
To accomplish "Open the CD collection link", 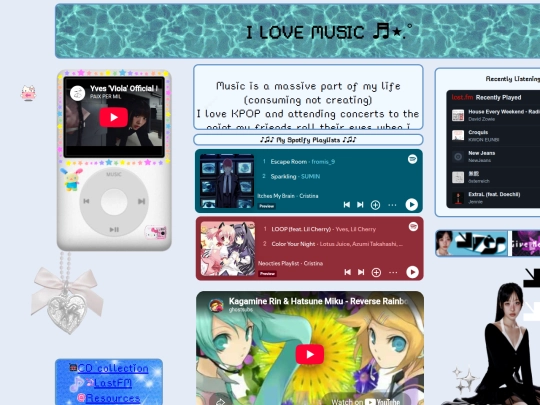I will (x=113, y=368).
